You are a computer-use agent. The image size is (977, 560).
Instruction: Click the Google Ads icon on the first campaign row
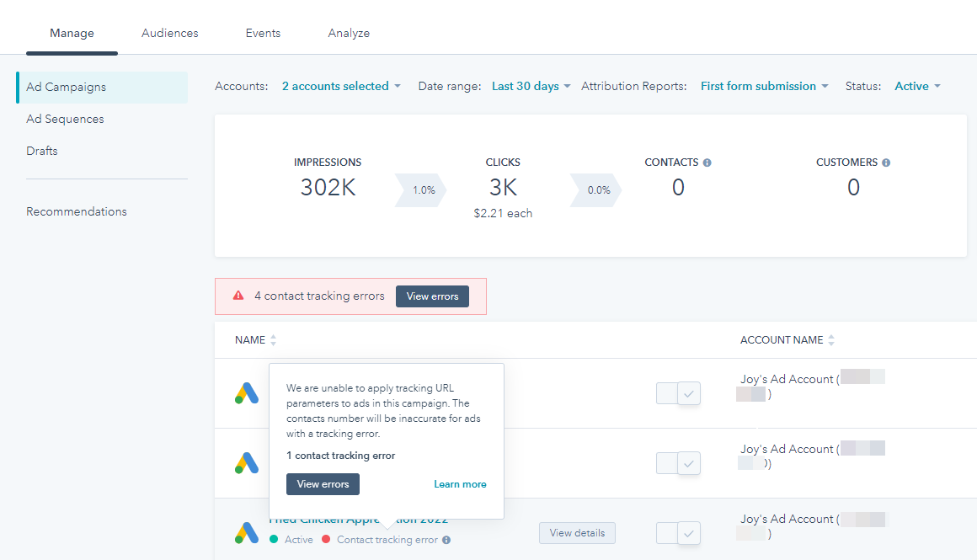tap(247, 392)
